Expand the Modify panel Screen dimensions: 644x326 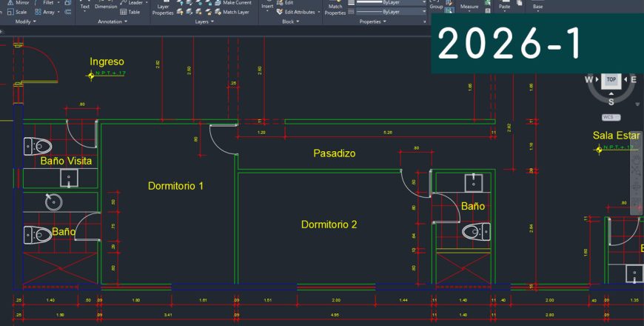(29, 21)
